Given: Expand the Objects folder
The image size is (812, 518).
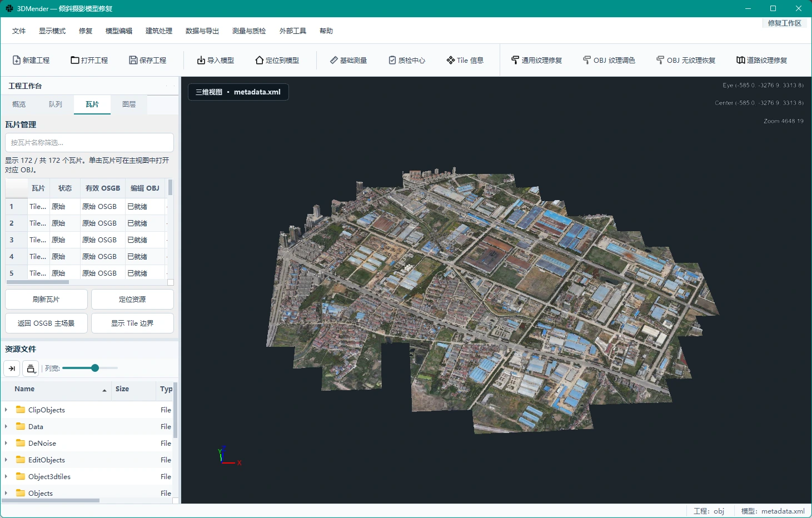Looking at the screenshot, I should [6, 493].
